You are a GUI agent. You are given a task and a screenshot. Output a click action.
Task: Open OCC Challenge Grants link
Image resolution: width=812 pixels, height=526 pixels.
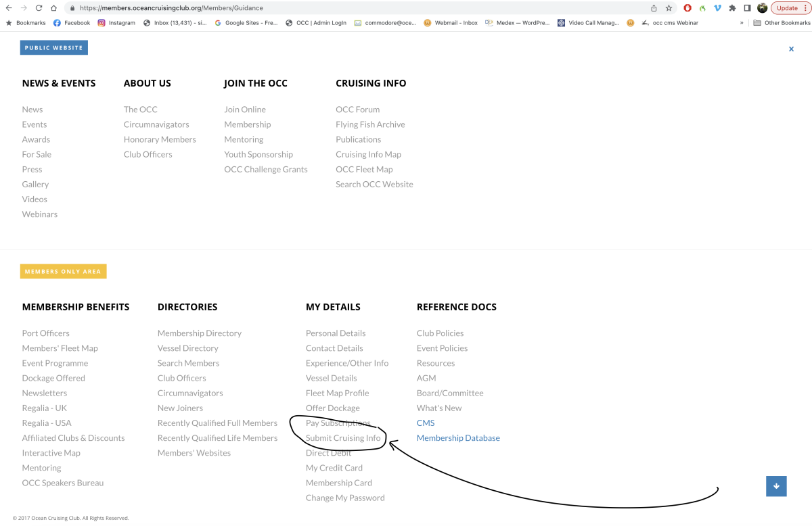[x=266, y=169]
